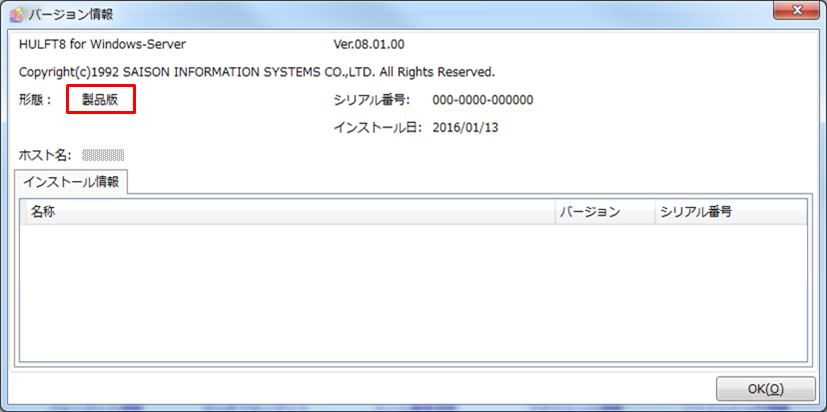Image resolution: width=827 pixels, height=412 pixels.
Task: Click the HULFT app icon in title bar
Action: (x=15, y=15)
